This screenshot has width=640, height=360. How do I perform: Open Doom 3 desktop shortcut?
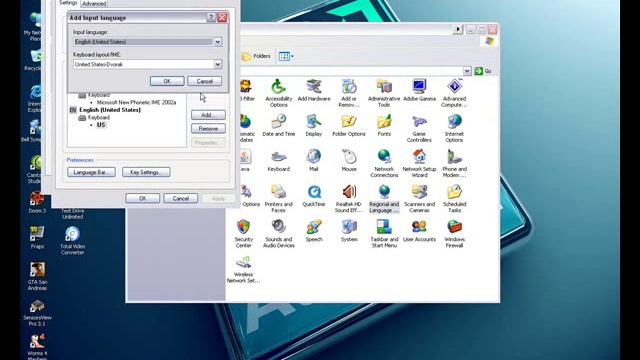[x=37, y=202]
